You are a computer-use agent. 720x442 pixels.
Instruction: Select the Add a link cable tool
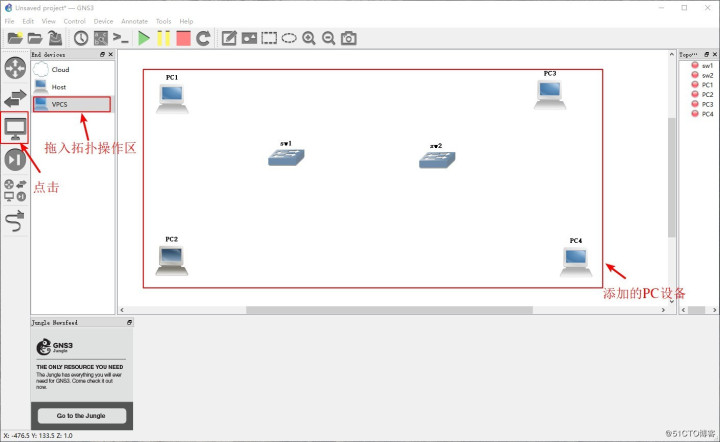[15, 221]
